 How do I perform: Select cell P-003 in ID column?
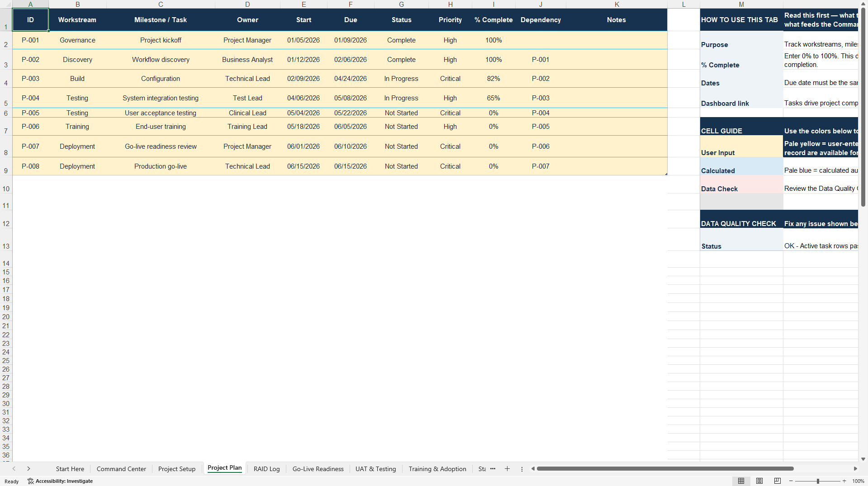(x=30, y=79)
